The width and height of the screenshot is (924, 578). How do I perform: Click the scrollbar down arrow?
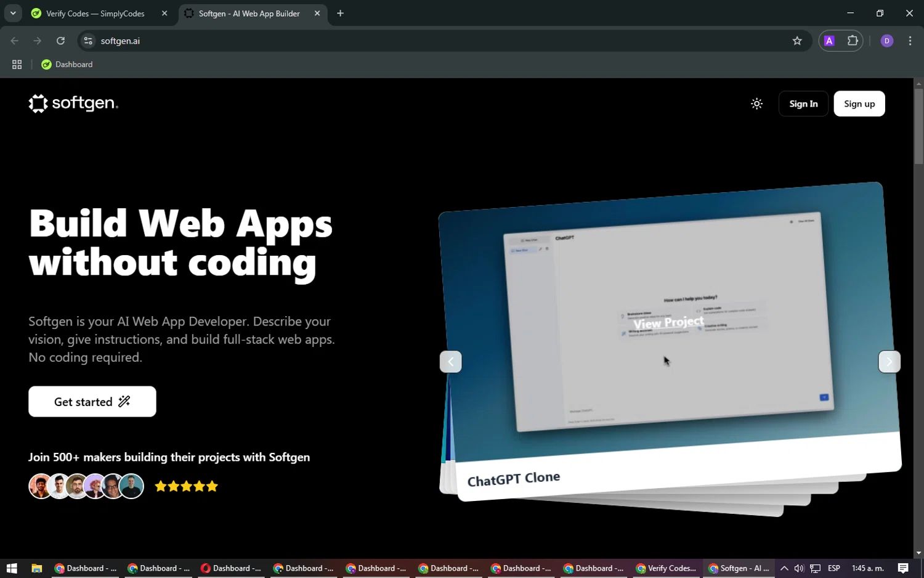(918, 553)
